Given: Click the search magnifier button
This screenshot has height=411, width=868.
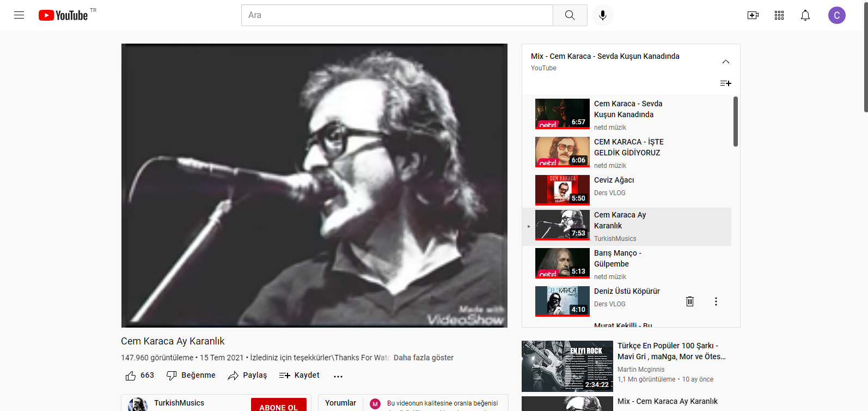Looking at the screenshot, I should click(x=570, y=15).
